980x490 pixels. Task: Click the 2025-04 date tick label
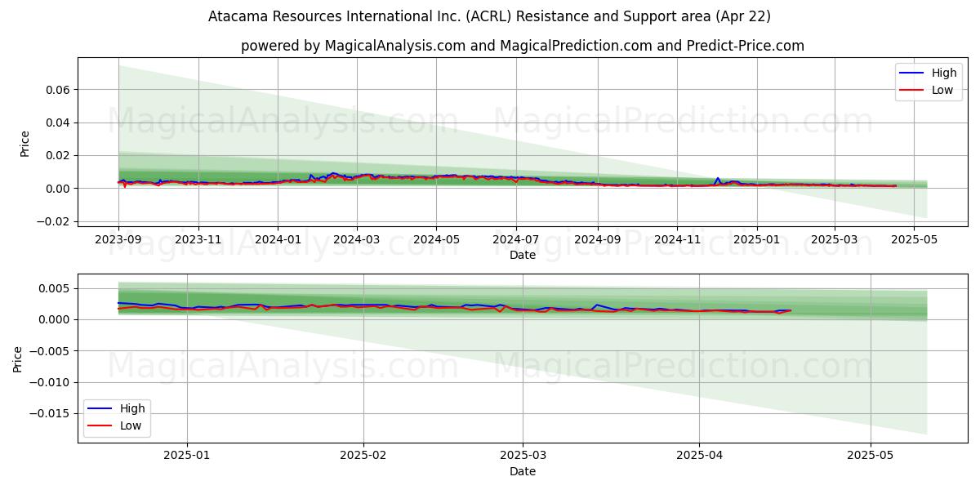coord(700,457)
